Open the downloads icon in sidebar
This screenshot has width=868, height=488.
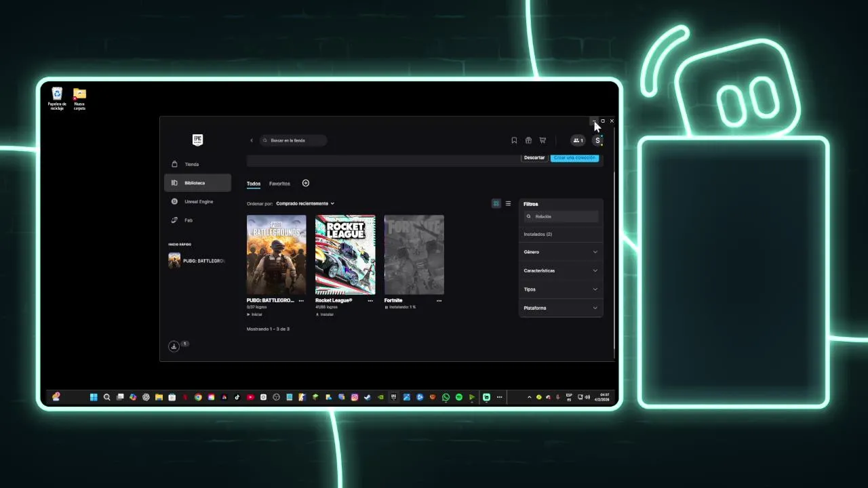pos(174,346)
